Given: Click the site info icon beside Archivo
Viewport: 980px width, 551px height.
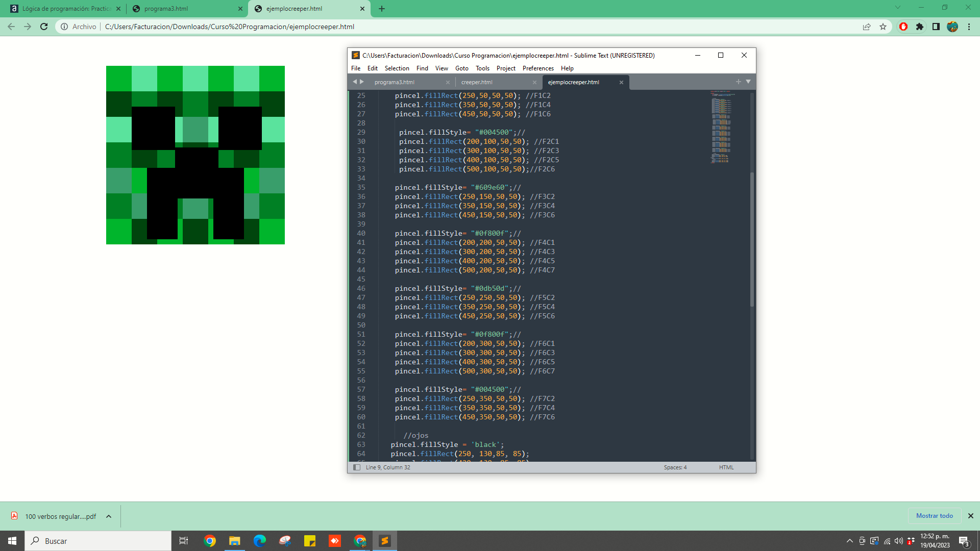Looking at the screenshot, I should click(64, 27).
